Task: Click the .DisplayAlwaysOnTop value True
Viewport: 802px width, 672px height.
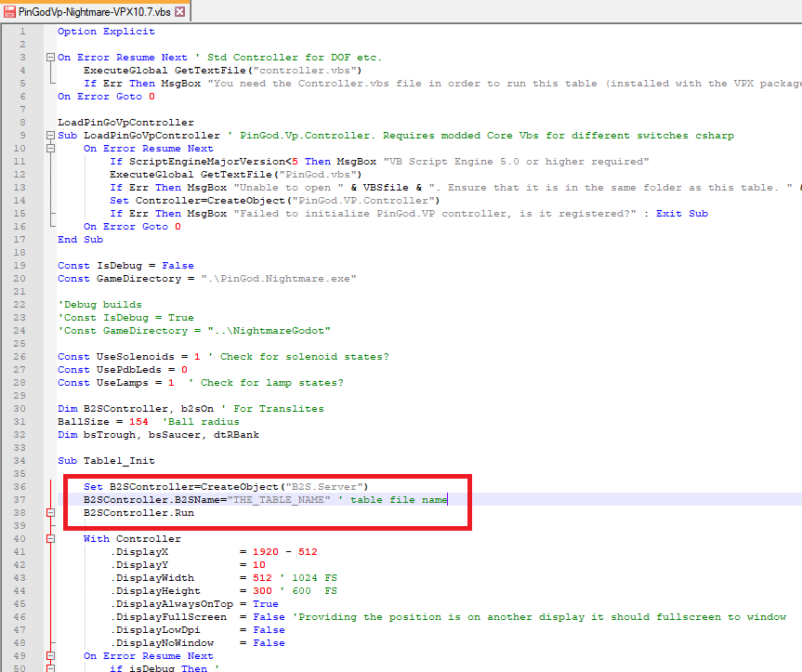Action: click(266, 604)
